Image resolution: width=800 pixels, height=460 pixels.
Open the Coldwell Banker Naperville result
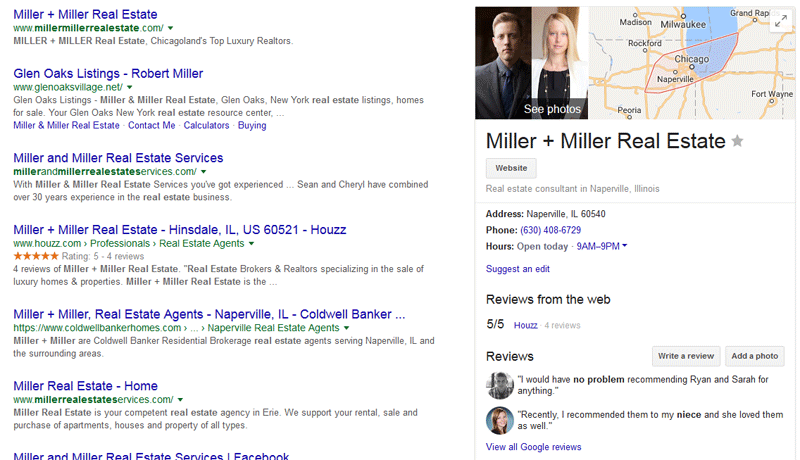coord(209,314)
